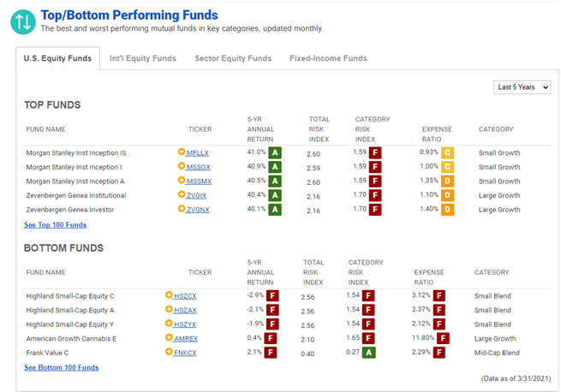The height and width of the screenshot is (392, 561).
Task: Click red F expense badge for 11.80%
Action: [443, 338]
